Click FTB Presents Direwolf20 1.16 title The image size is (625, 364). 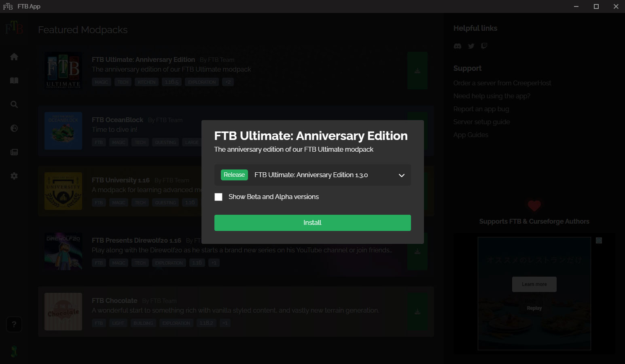click(136, 241)
